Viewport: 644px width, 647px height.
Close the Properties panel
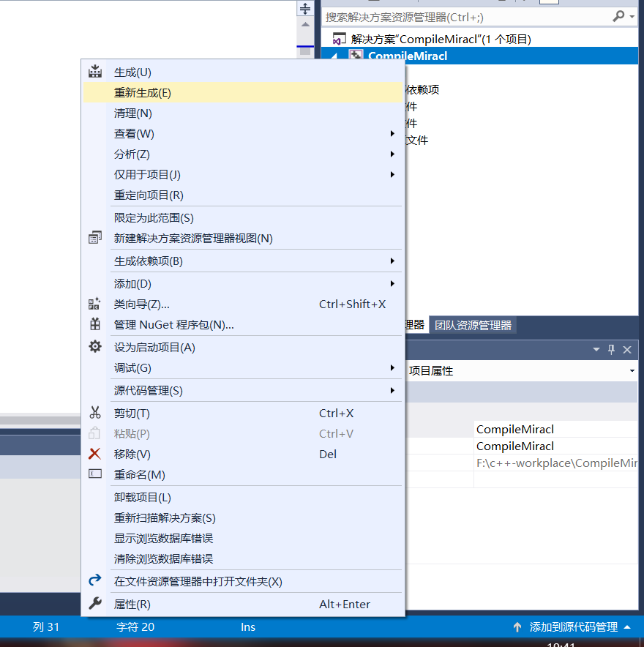tap(627, 350)
